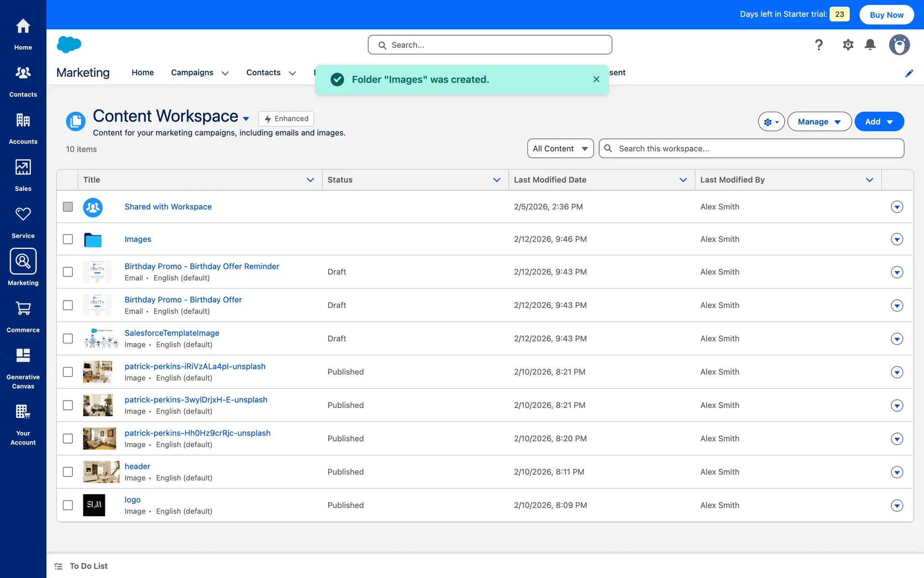
Task: Click the pencil edit navigation icon
Action: coord(909,73)
